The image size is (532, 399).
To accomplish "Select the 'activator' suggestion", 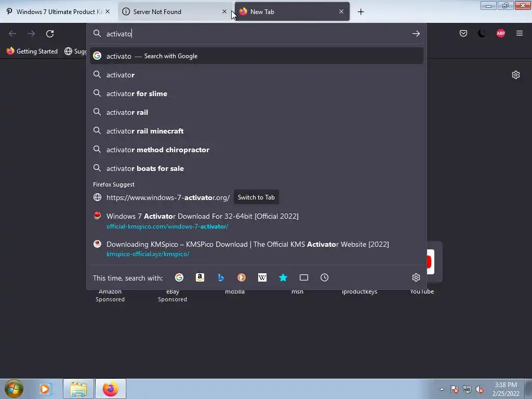I will coord(257,75).
